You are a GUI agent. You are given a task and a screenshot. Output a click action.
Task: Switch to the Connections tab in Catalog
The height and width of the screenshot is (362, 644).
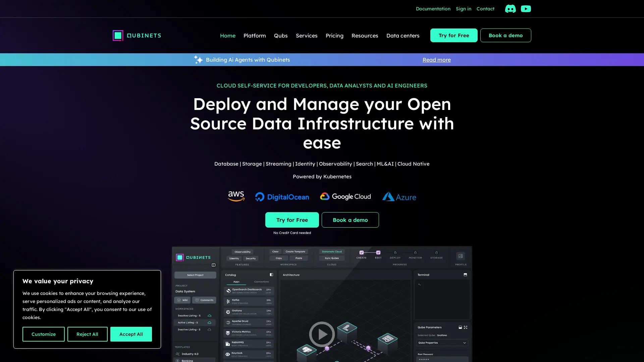click(x=262, y=282)
